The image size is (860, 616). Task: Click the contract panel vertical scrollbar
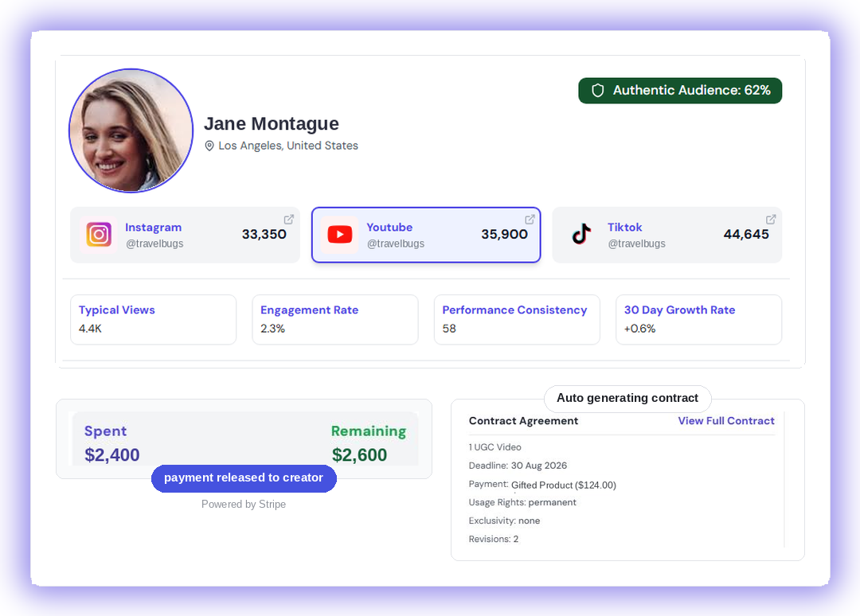click(x=784, y=480)
